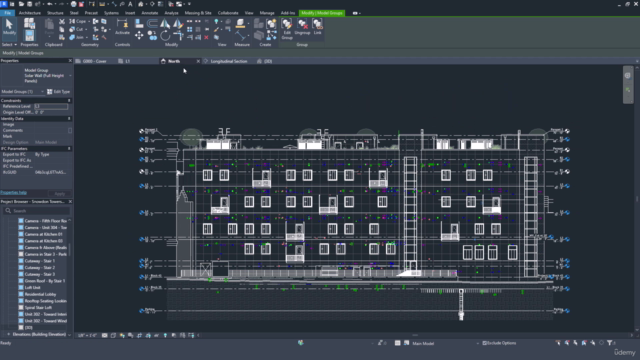Click the navigation wheel icon in view

(x=628, y=76)
